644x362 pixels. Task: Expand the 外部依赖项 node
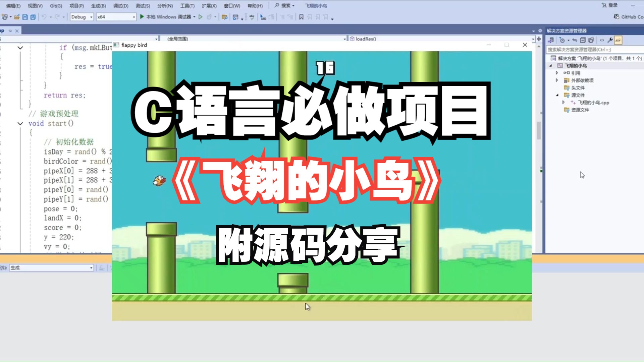[557, 80]
